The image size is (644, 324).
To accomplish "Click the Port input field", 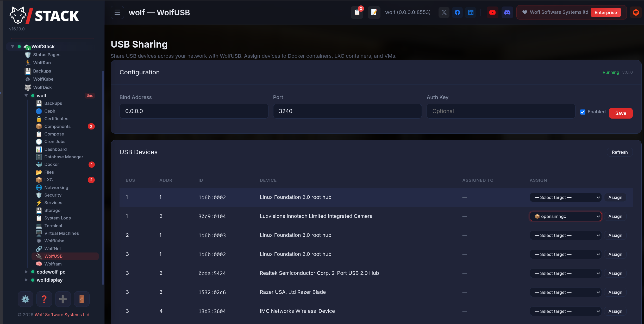I will pos(347,111).
